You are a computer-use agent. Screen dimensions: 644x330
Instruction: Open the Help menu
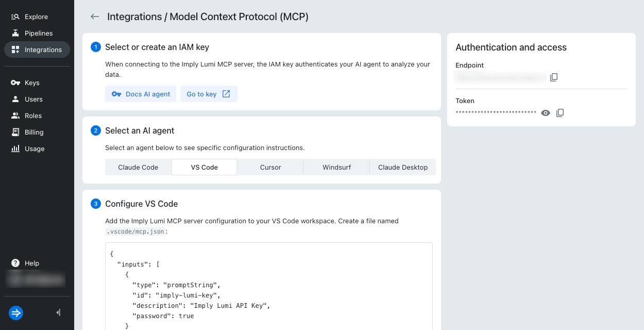(x=31, y=263)
